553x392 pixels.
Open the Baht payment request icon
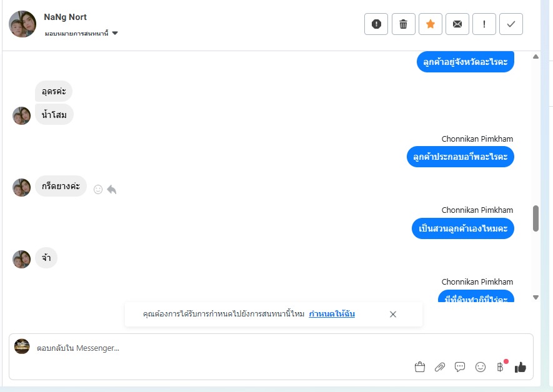pyautogui.click(x=500, y=367)
